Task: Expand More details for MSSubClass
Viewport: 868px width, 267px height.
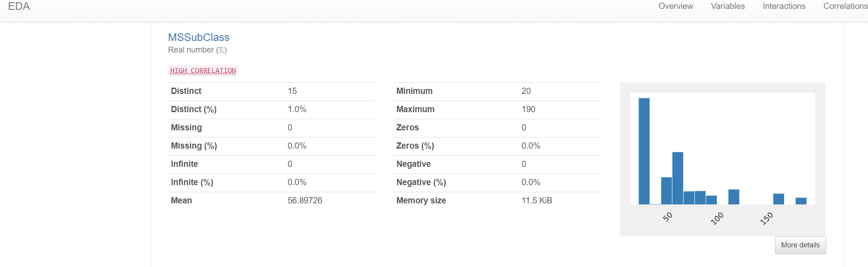Action: 800,245
